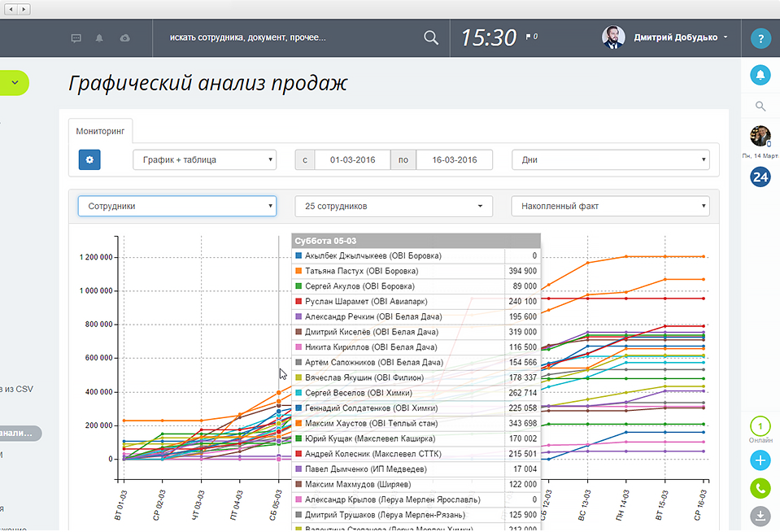Click the Дмитрий Киселёв tooltip row
The width and height of the screenshot is (780, 532).
click(416, 332)
